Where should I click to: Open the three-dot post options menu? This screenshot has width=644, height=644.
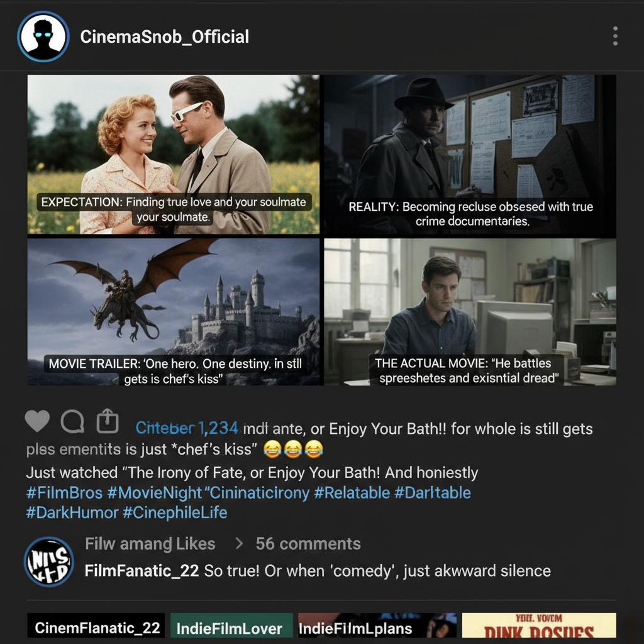click(x=615, y=36)
